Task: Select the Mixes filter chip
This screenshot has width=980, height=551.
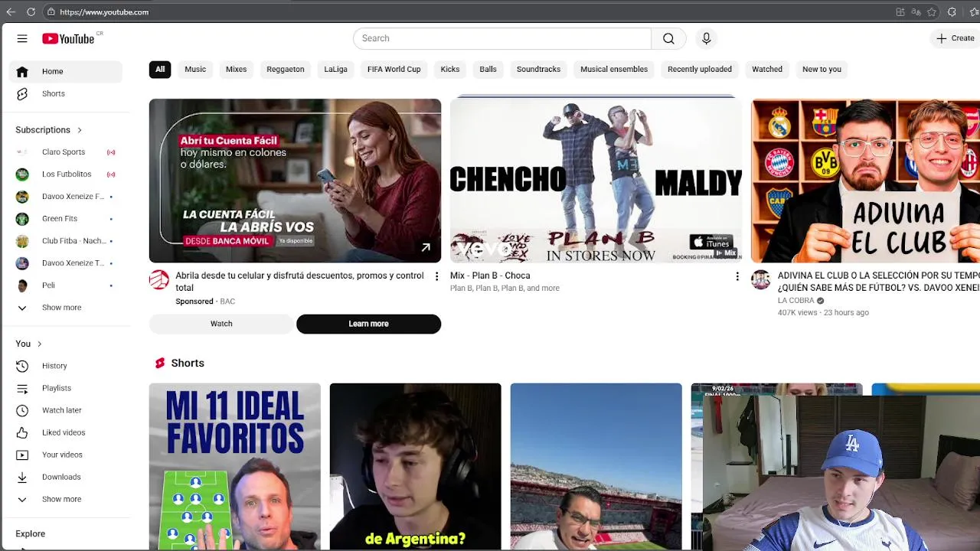Action: pos(236,69)
